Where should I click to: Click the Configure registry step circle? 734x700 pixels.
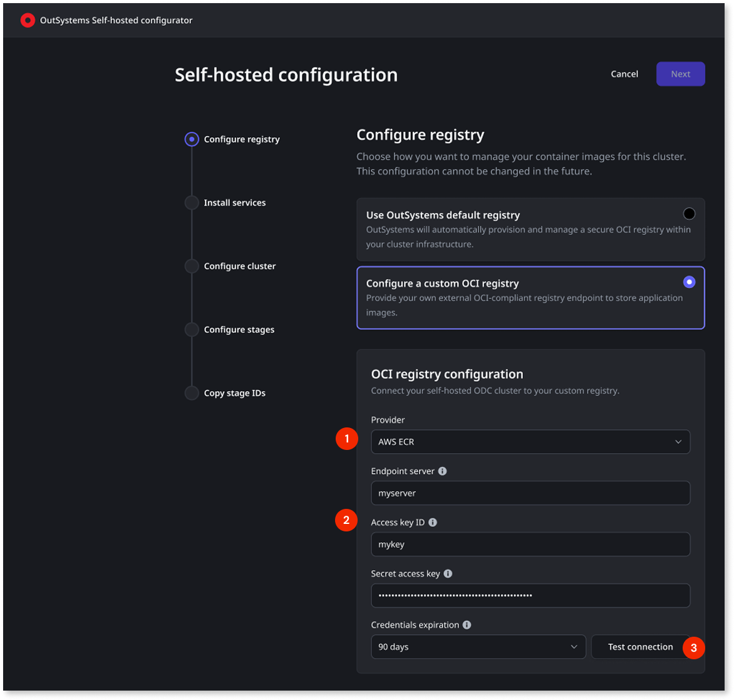click(x=192, y=139)
